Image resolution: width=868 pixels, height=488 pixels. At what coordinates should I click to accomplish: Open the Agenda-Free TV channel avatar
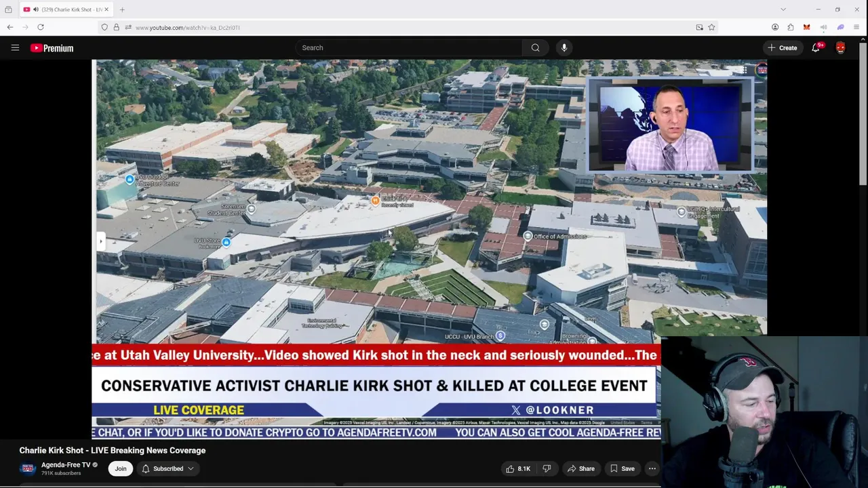click(x=28, y=468)
